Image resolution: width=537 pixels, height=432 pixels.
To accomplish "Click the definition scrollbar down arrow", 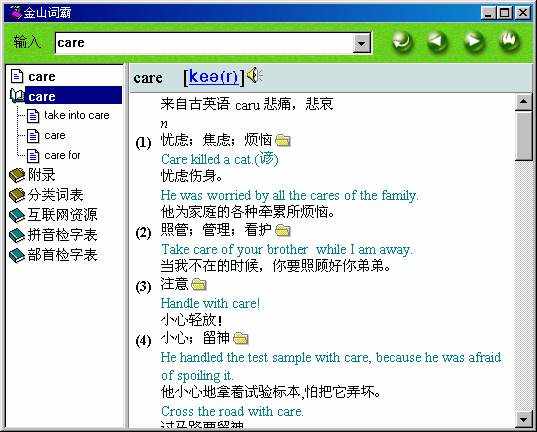I will (x=523, y=419).
